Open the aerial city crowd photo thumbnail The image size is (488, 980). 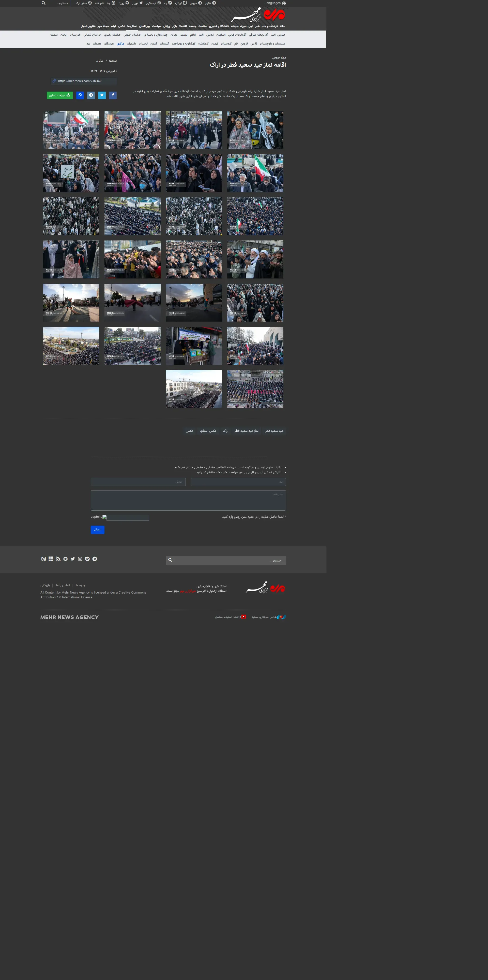point(71,346)
